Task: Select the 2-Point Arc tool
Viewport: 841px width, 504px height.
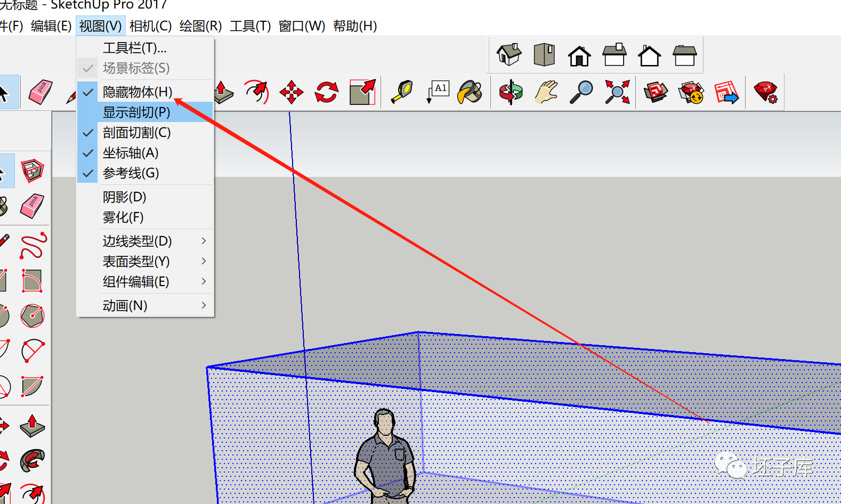Action: click(33, 351)
